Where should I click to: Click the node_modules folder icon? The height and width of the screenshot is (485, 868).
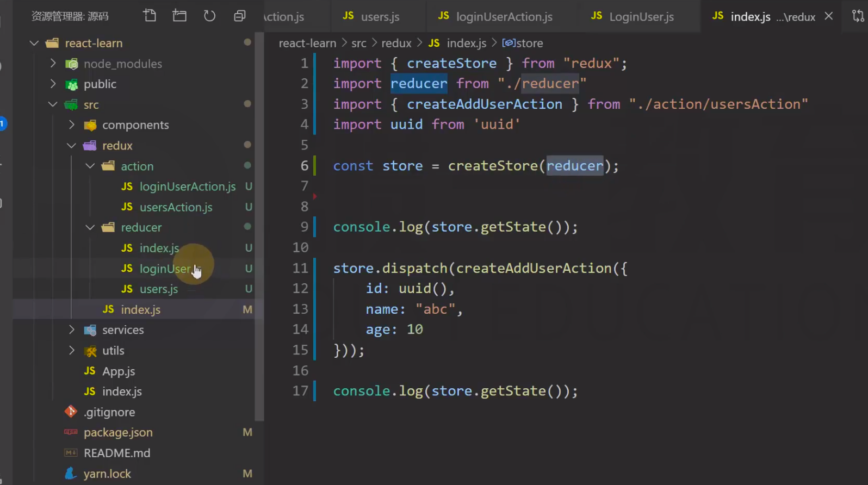coord(71,64)
